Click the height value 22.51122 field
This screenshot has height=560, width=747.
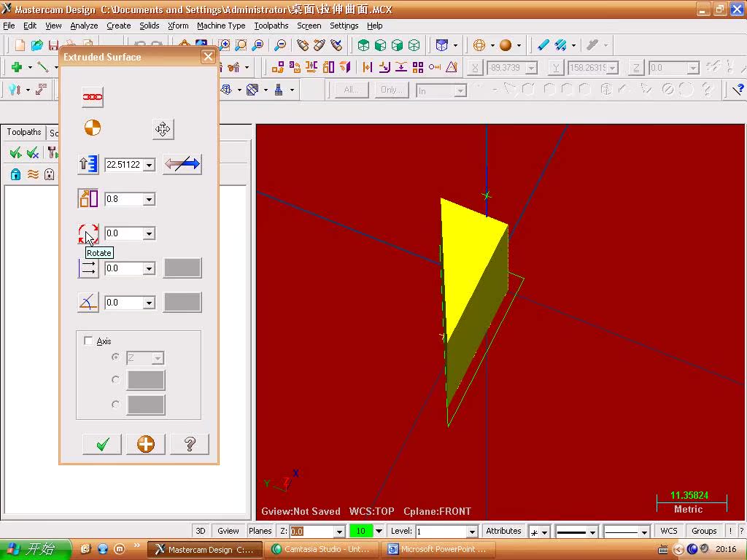tap(124, 165)
